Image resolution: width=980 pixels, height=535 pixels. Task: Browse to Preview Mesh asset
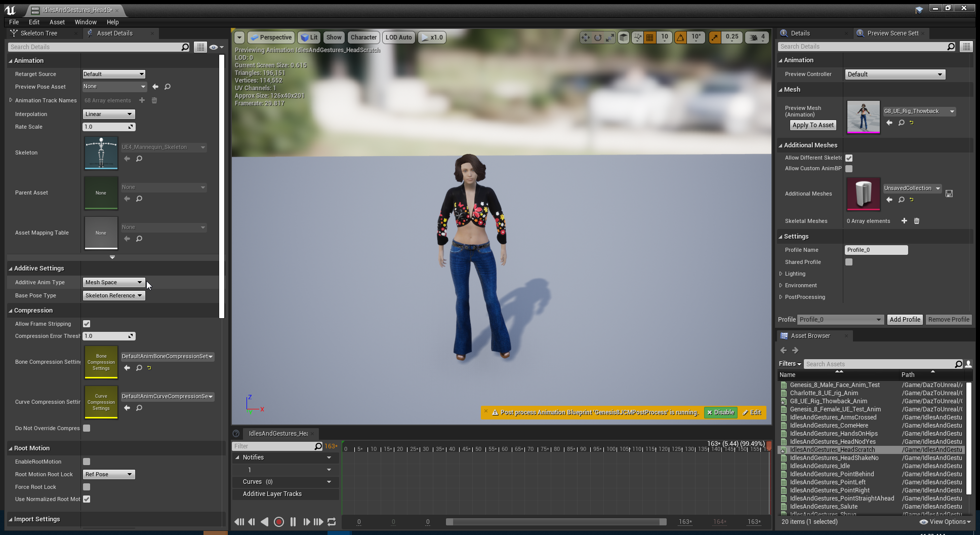[902, 123]
